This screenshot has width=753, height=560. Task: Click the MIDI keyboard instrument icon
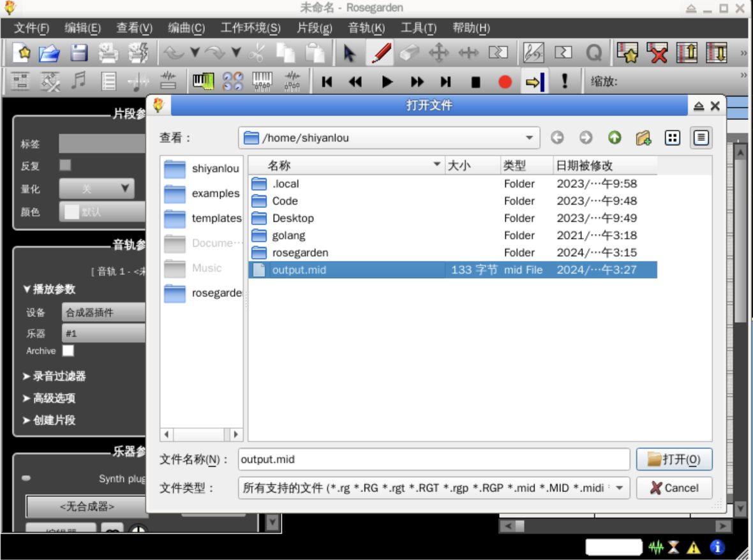(x=203, y=82)
